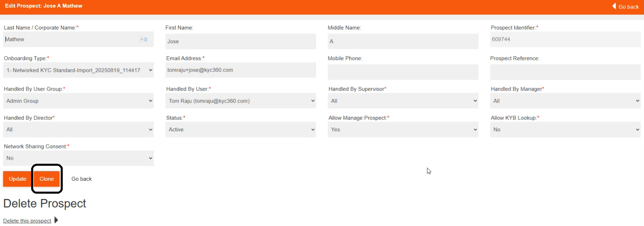This screenshot has height=226, width=644.
Task: Click the Network Sharing Consent label
Action: pyautogui.click(x=37, y=146)
